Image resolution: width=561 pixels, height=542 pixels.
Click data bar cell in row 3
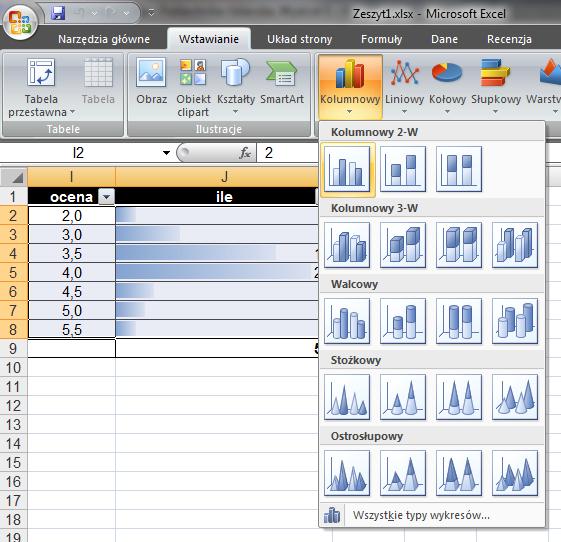click(x=216, y=235)
